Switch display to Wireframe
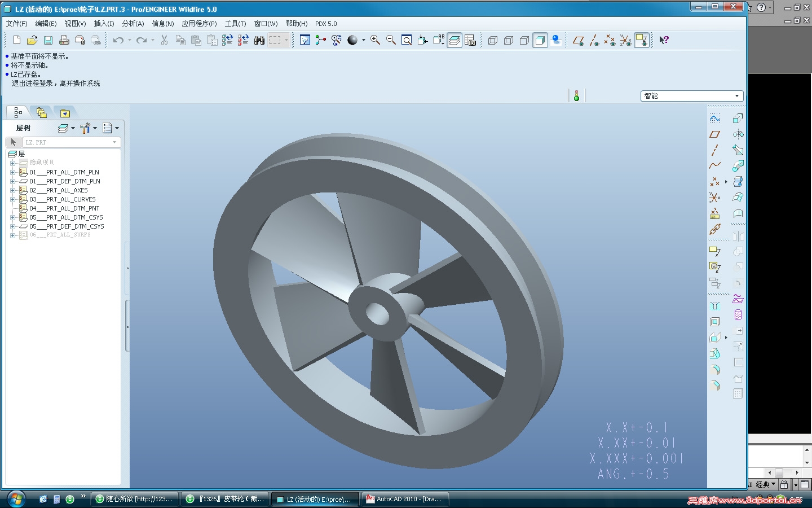812x508 pixels. pos(493,40)
